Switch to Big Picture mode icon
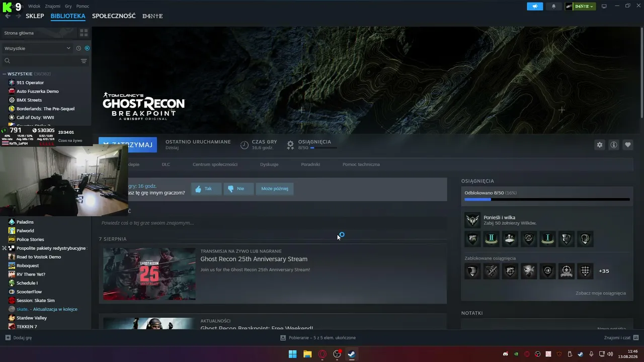The width and height of the screenshot is (644, 362). click(604, 6)
